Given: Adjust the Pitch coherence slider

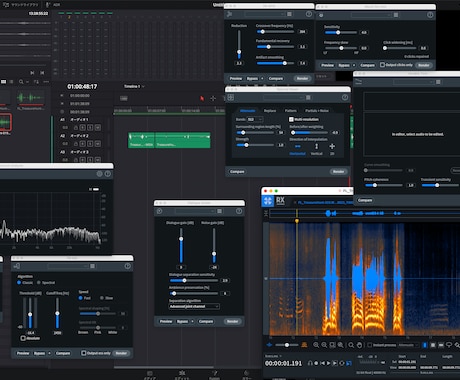Looking at the screenshot, I should coord(384,185).
